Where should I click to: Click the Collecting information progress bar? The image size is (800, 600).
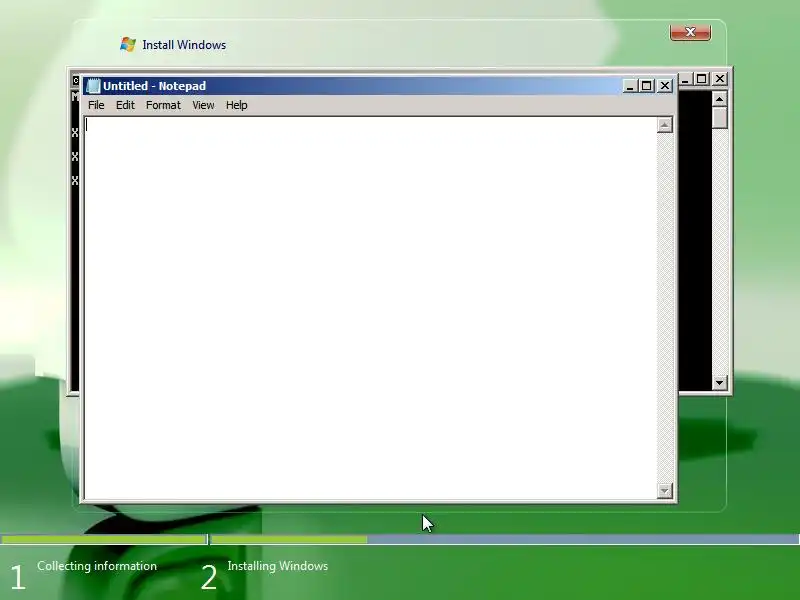pyautogui.click(x=104, y=539)
